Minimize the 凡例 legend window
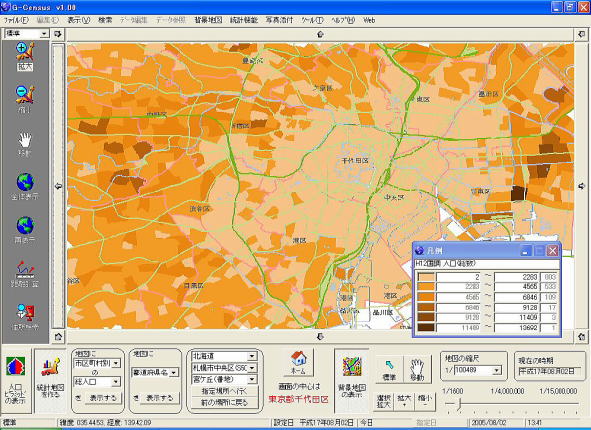The width and height of the screenshot is (591, 430). coord(526,251)
